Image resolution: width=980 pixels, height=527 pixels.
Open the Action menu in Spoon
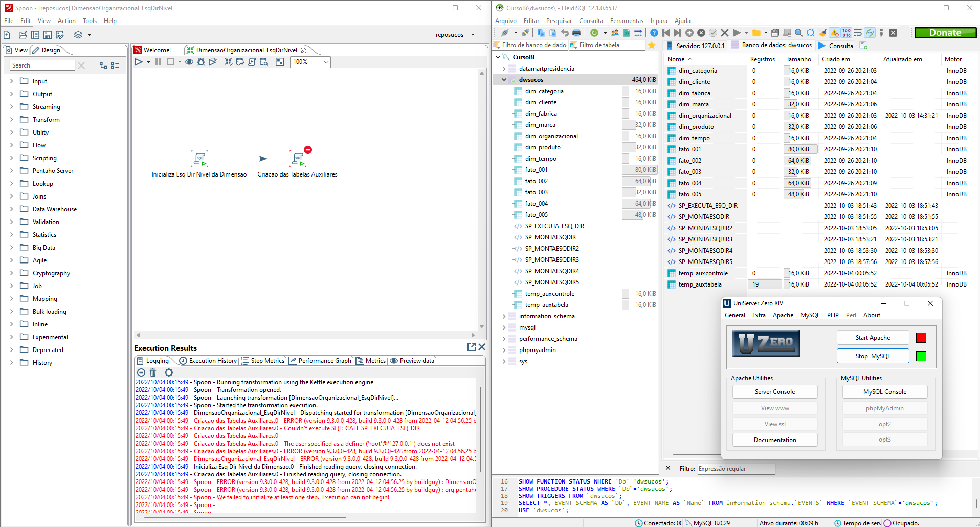pyautogui.click(x=66, y=21)
